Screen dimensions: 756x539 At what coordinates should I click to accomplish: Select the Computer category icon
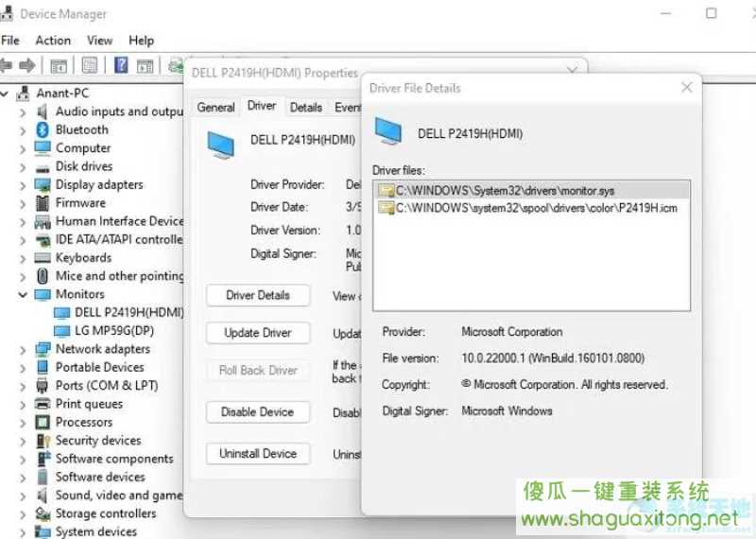point(43,148)
